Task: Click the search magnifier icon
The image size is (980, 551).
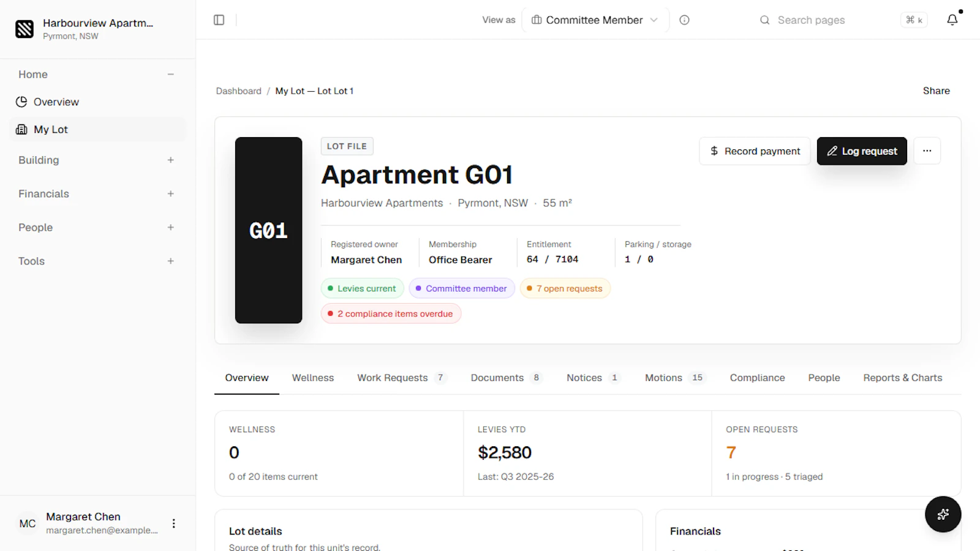Action: tap(765, 20)
